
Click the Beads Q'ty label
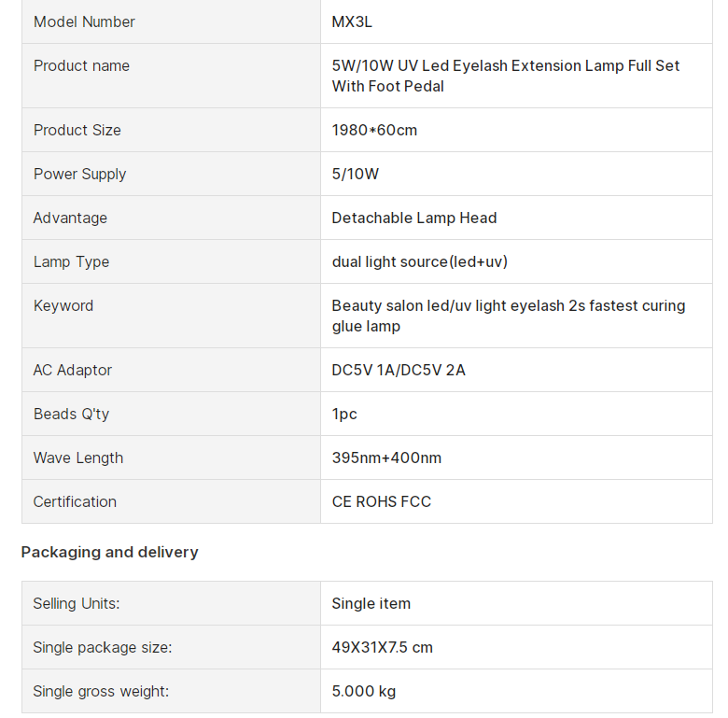point(71,414)
